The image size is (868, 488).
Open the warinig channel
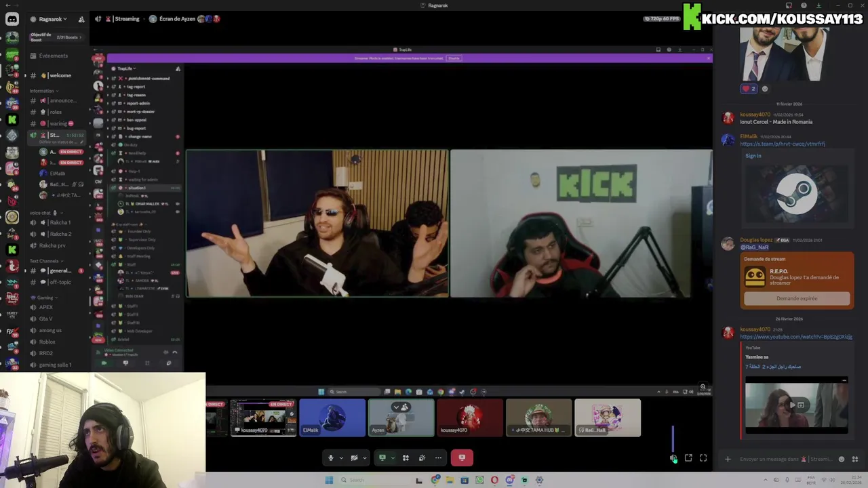click(57, 123)
